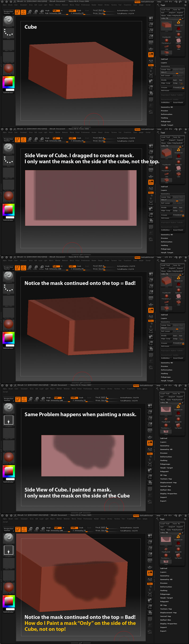Select Terrain3D tool in 'Same Problem' screenshot
Screen dimensions: 189x644
click(x=178, y=426)
